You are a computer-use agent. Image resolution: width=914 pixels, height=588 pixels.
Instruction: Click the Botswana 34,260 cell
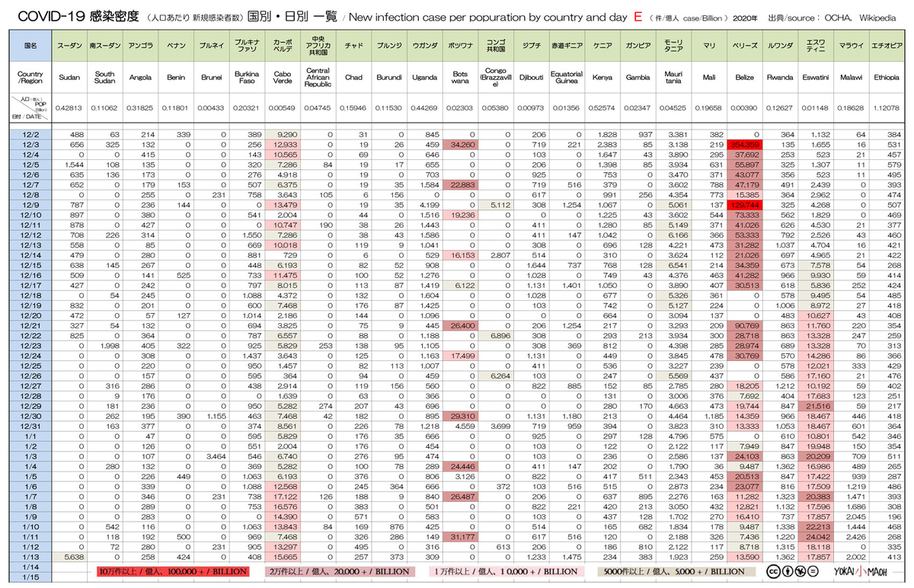click(460, 144)
